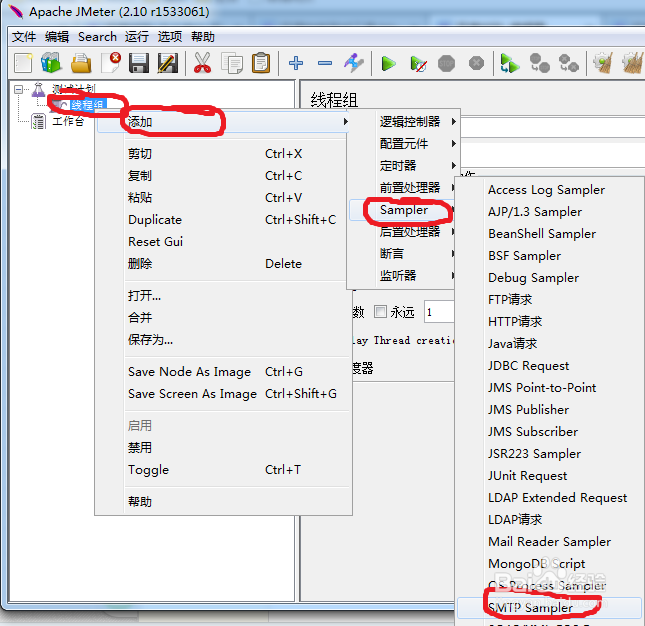Click the Open file folder icon

point(81,63)
